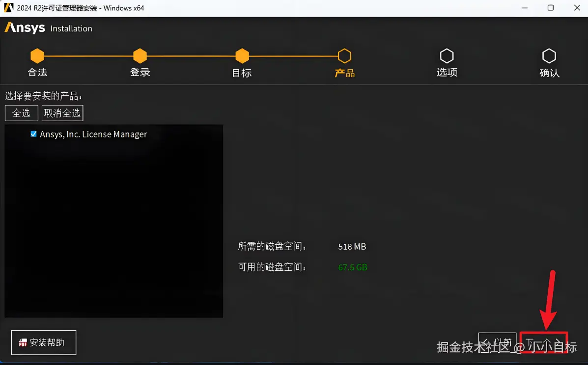The image size is (588, 365).
Task: Click the 可用的磁盘空间 label
Action: pos(272,267)
